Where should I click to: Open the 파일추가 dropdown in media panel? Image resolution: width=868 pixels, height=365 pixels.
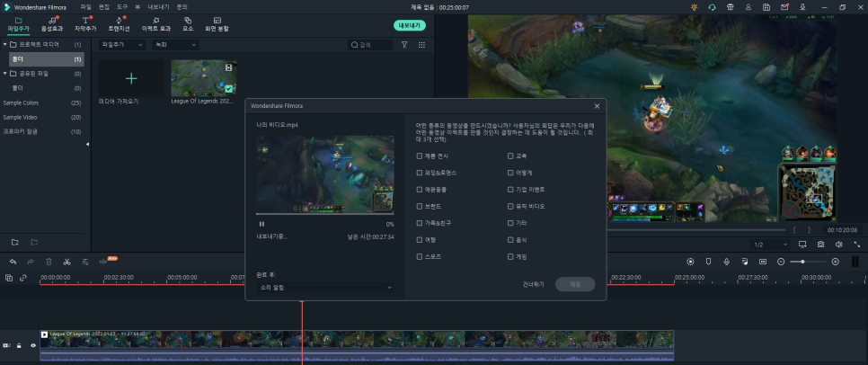click(122, 45)
